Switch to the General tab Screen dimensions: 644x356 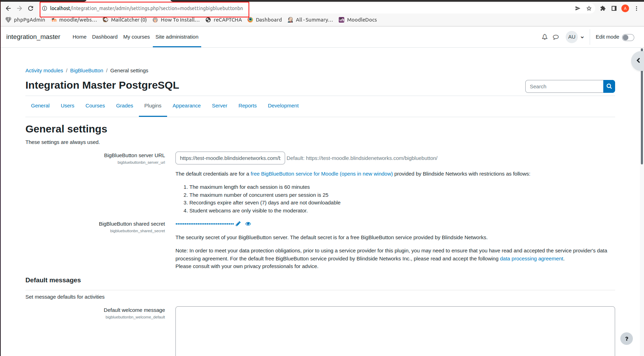coord(40,106)
